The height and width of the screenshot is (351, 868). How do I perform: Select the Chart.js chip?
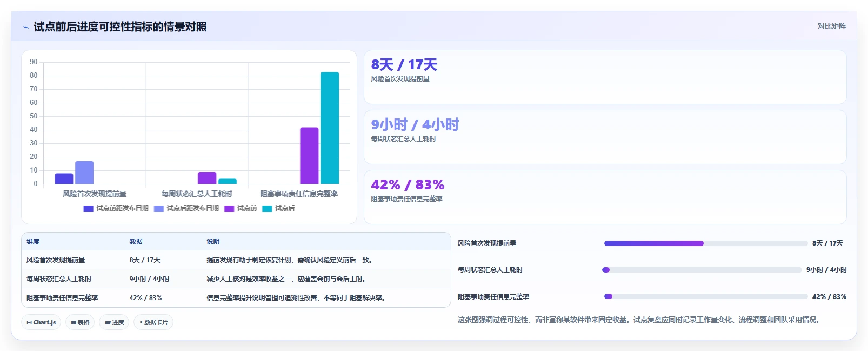coord(42,322)
